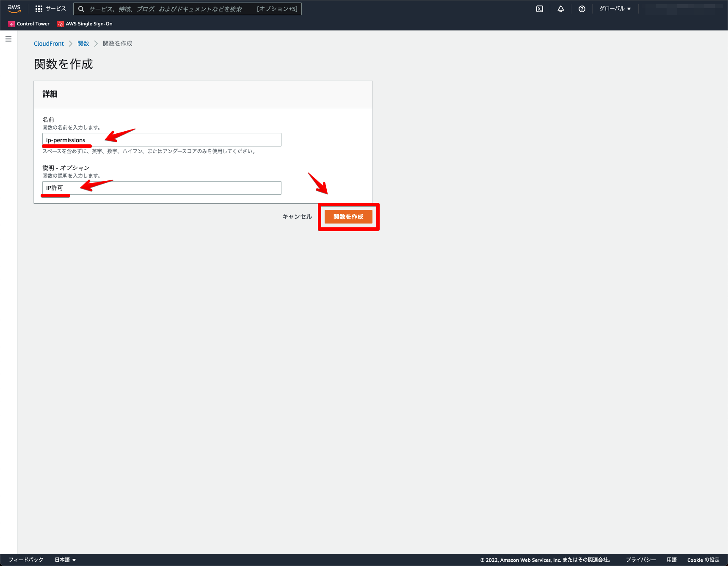
Task: Click the キャンセル button
Action: tap(297, 217)
